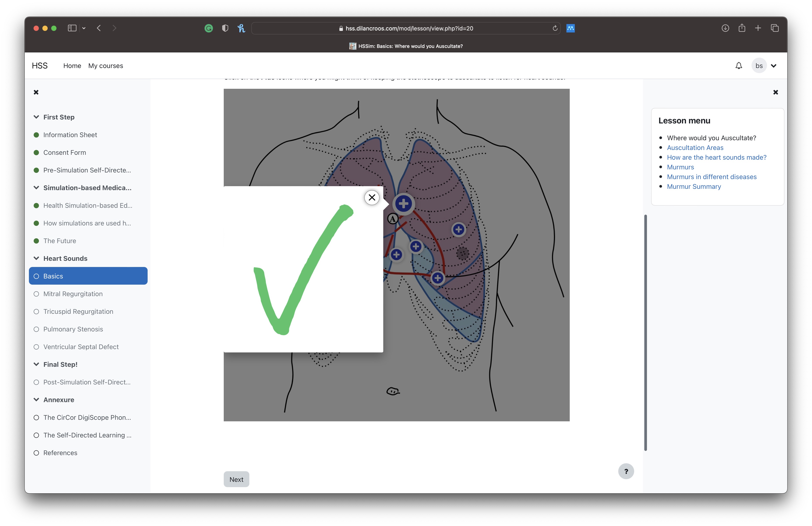The image size is (812, 526).
Task: Open Pre-Simulation Self-Directe... activity
Action: [x=87, y=170]
